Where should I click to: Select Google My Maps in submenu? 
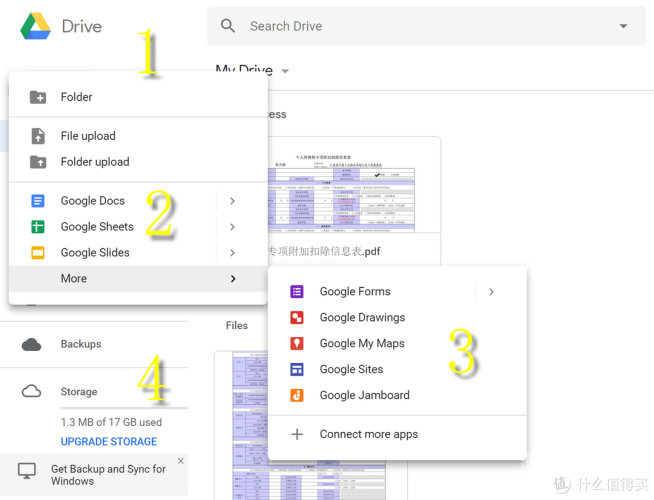[x=397, y=343]
